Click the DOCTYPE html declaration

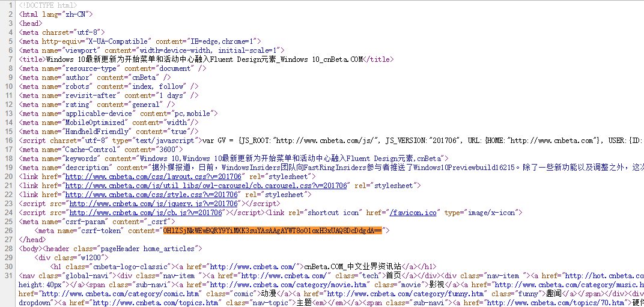47,6
